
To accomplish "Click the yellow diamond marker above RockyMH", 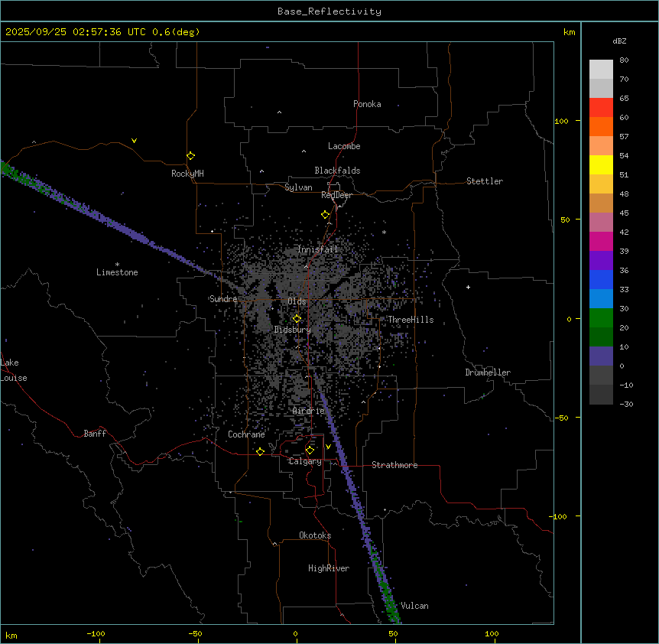I will tap(190, 156).
